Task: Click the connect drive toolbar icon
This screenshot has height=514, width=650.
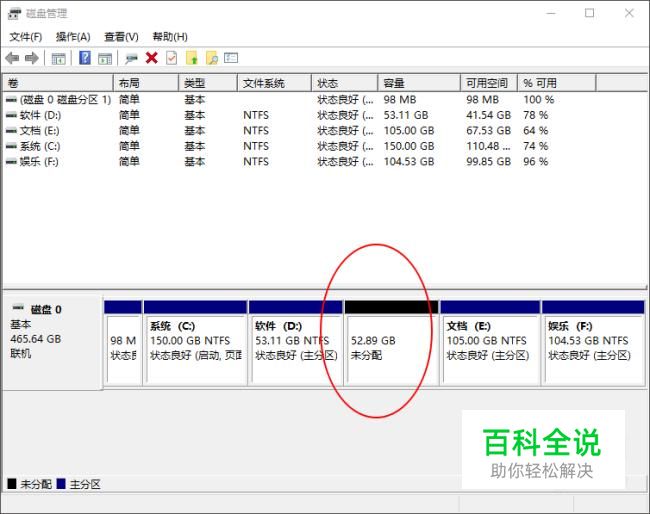Action: click(x=131, y=58)
